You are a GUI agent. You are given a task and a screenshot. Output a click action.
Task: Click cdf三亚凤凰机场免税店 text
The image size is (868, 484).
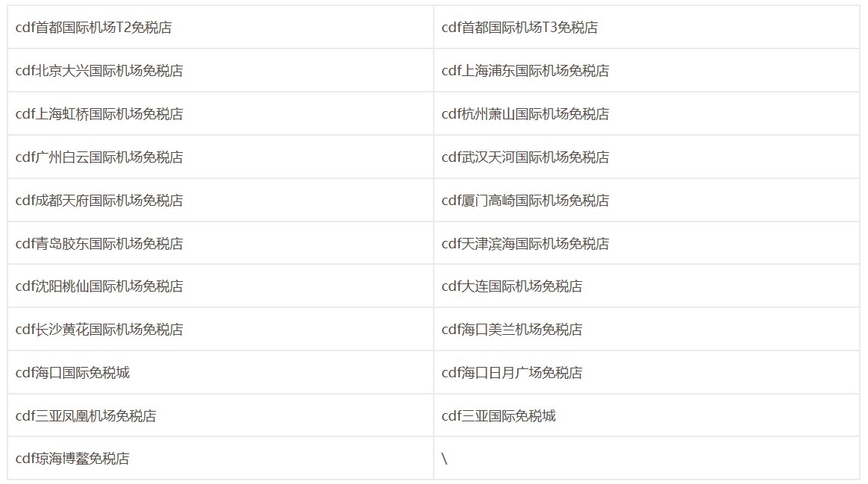[86, 416]
